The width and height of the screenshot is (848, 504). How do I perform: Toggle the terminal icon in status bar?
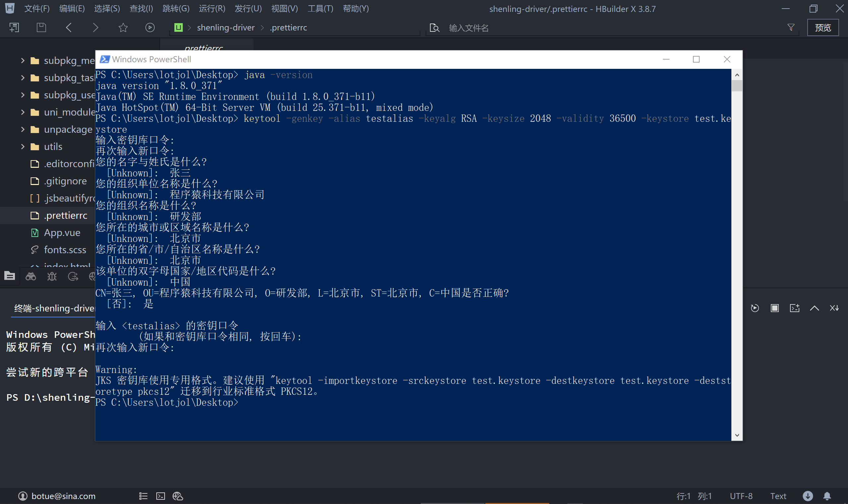[x=160, y=496]
